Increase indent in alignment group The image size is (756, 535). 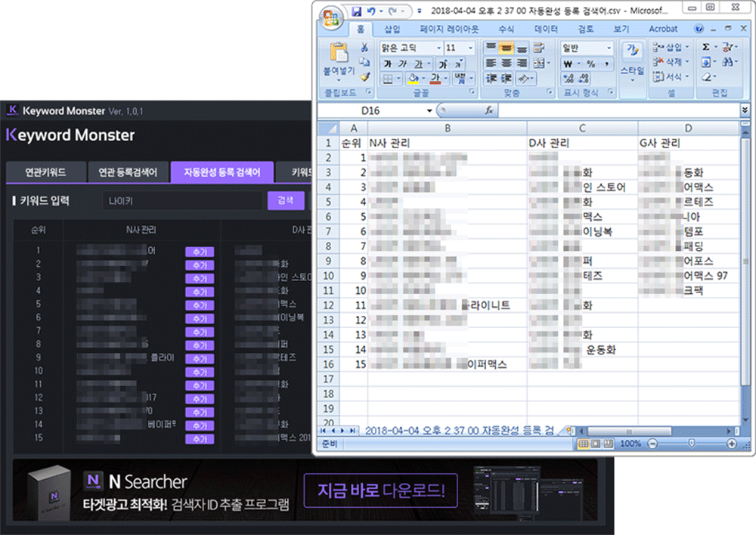[507, 78]
